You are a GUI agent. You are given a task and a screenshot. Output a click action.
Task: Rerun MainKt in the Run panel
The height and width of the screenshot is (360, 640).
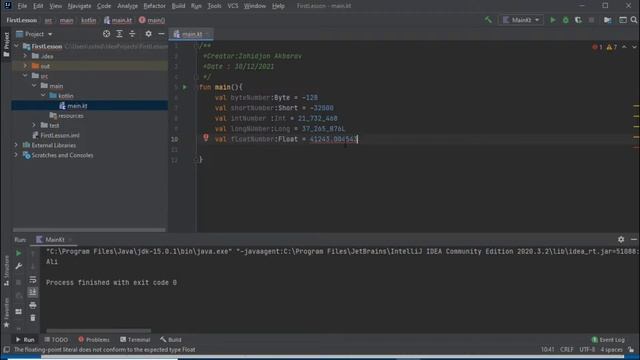click(18, 253)
